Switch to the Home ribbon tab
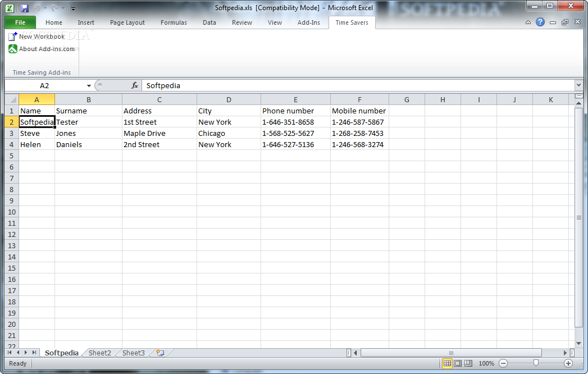Screen dimensions: 588x374 54,22
